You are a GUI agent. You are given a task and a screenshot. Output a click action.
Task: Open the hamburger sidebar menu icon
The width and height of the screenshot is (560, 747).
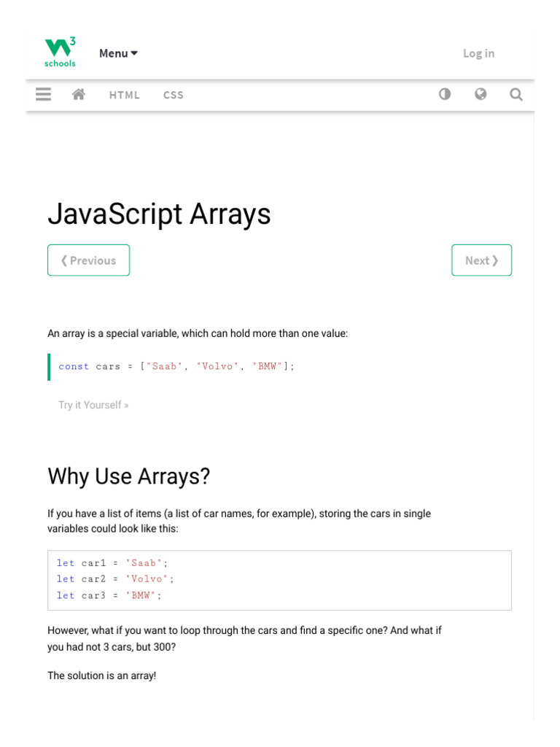click(43, 94)
